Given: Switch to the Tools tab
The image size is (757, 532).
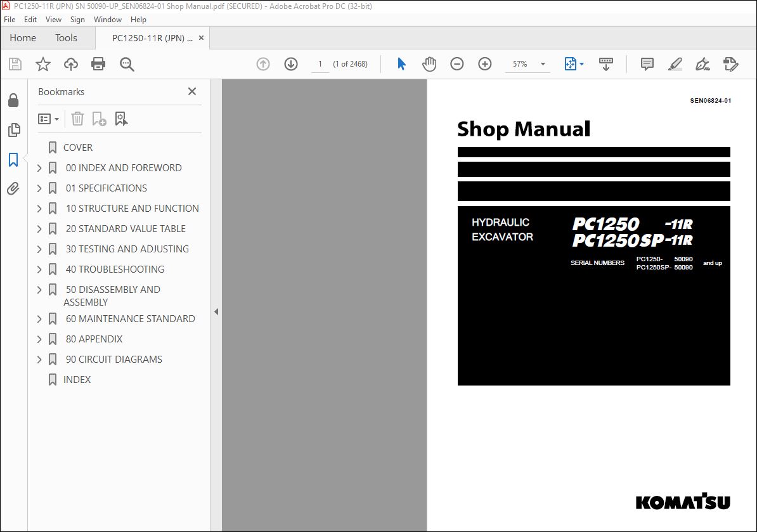Looking at the screenshot, I should (66, 37).
